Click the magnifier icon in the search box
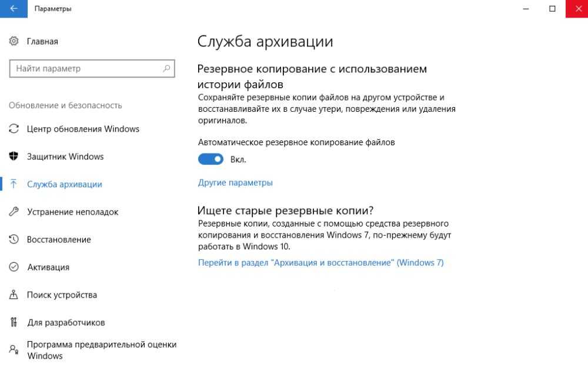This screenshot has width=588, height=367. tap(166, 69)
